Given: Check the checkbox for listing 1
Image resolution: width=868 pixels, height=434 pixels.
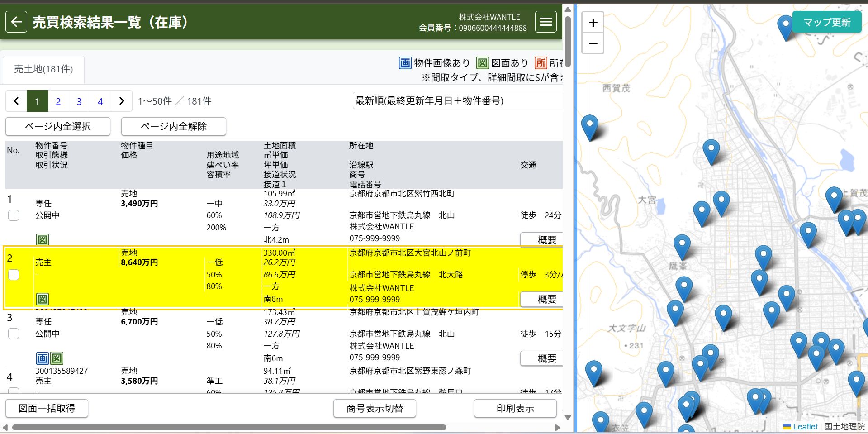Looking at the screenshot, I should point(13,215).
